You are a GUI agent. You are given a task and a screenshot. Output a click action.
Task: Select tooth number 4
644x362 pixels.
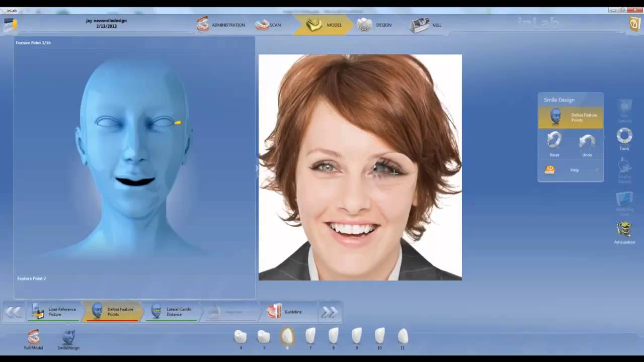pos(240,339)
